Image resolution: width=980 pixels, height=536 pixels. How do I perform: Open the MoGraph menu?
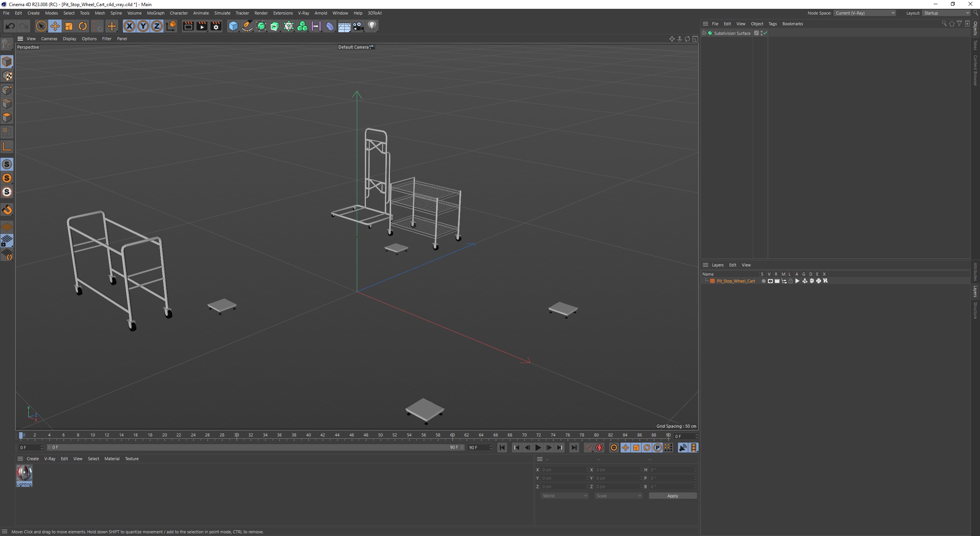pos(155,13)
